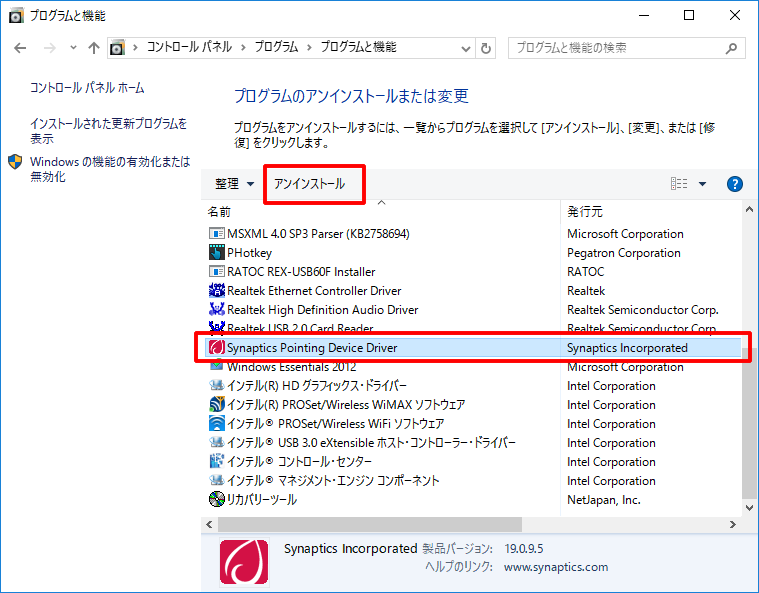Click the window title bar program icon
Screen dimensions: 759x593
15,15
